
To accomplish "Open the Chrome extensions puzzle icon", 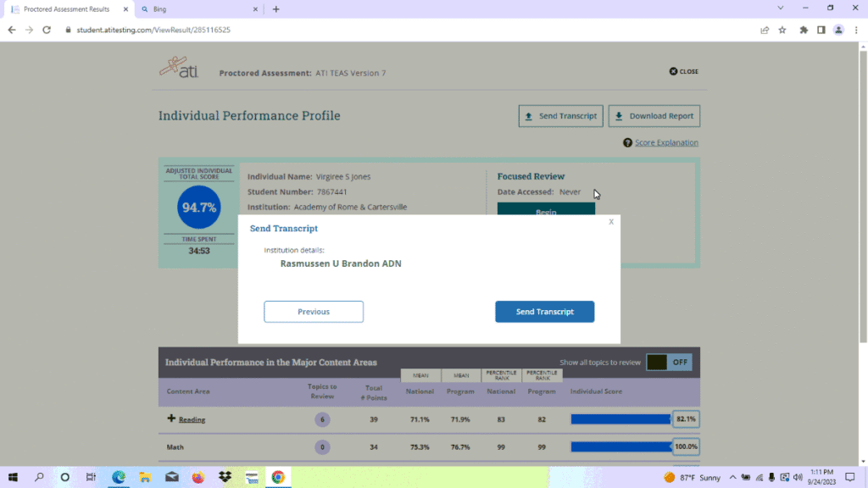I will tap(804, 30).
